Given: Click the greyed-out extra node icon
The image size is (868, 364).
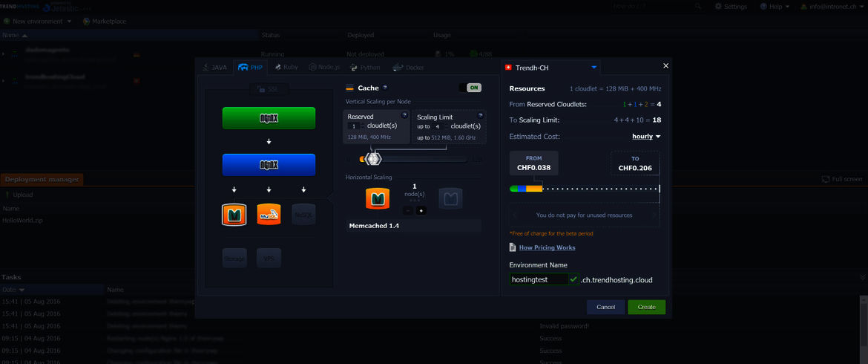Looking at the screenshot, I should (450, 198).
